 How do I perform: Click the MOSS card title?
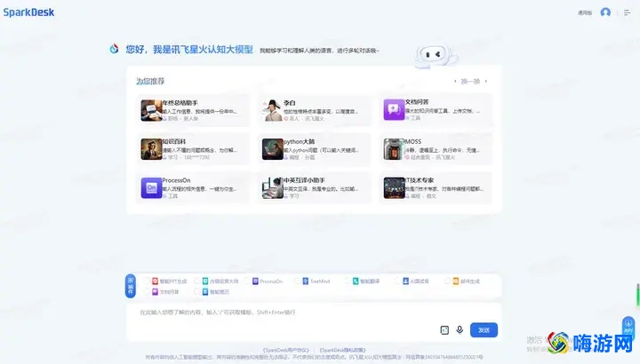(x=413, y=141)
